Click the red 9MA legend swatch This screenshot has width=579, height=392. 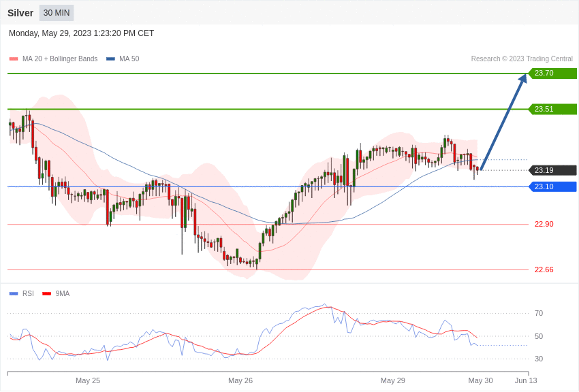click(x=46, y=294)
